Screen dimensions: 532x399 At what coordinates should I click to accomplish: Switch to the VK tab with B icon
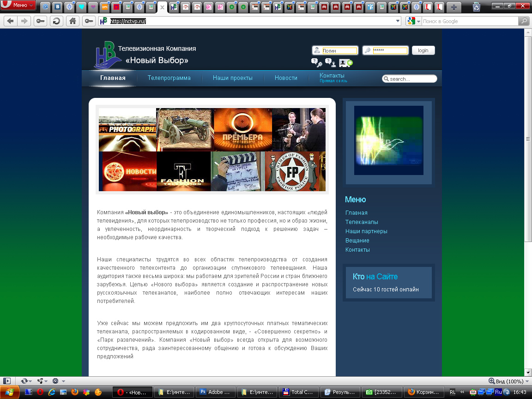pos(58,7)
